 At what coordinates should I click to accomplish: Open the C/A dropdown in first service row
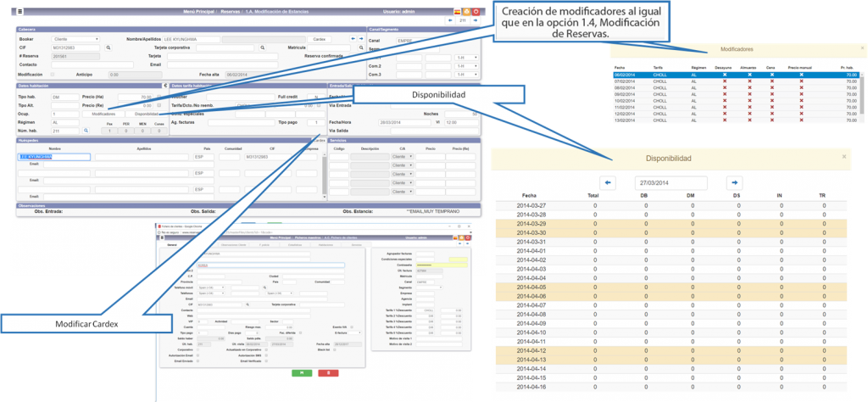401,157
